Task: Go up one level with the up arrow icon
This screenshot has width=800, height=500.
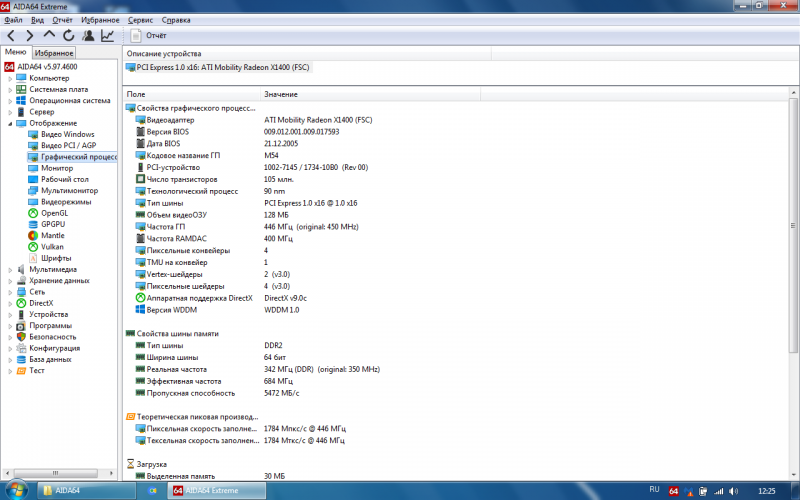Action: [49, 35]
